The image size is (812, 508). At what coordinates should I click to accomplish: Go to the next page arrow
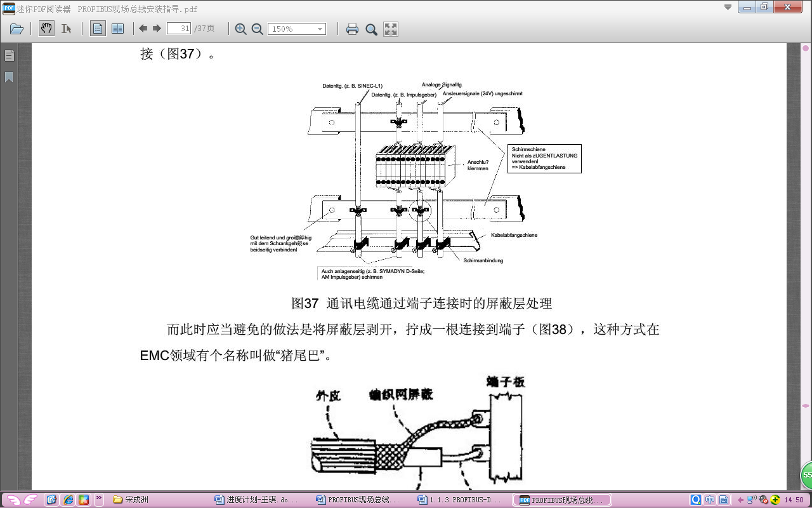[x=157, y=29]
